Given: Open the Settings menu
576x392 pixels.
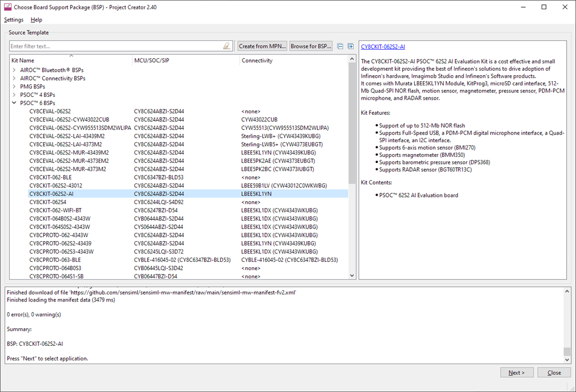Looking at the screenshot, I should point(14,20).
